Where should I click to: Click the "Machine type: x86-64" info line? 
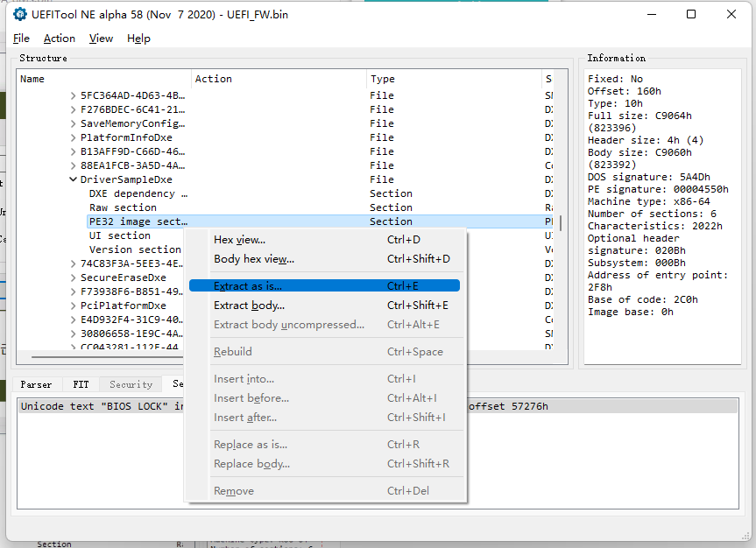[648, 201]
